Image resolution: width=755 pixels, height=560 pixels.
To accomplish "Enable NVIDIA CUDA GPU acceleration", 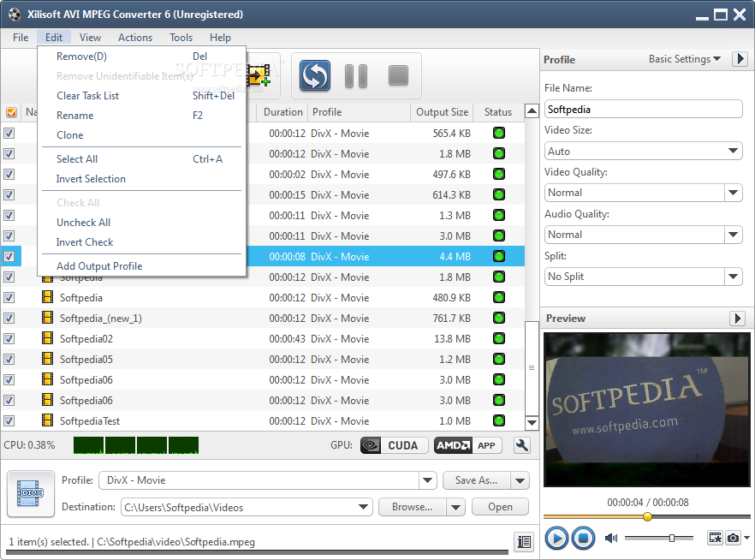I will pyautogui.click(x=394, y=445).
